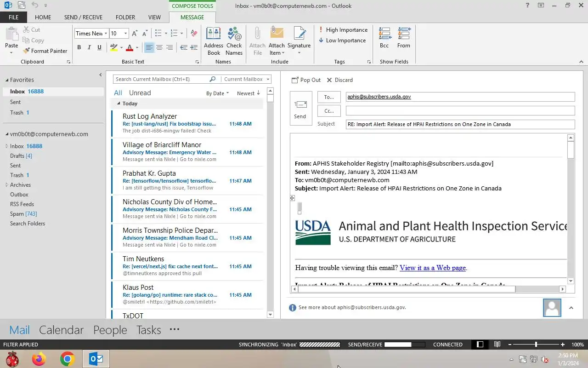Image resolution: width=588 pixels, height=368 pixels.
Task: Decrease paragraph indent
Action: 183,47
